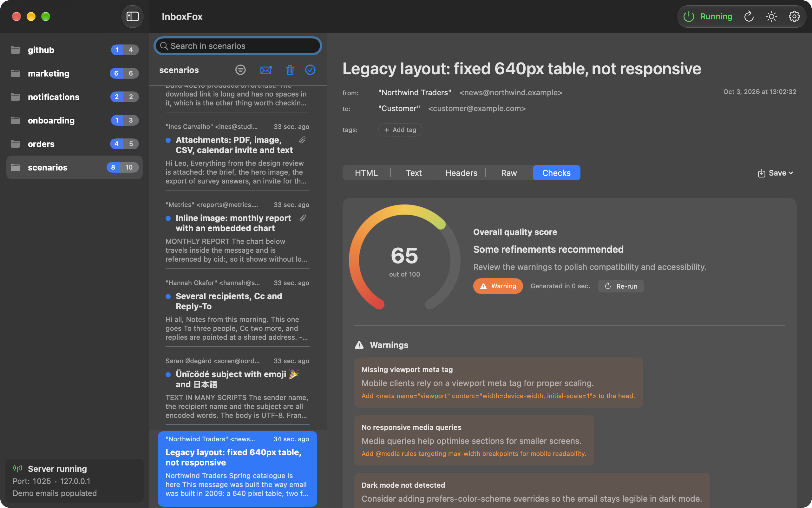812x508 pixels.
Task: Select the scenarios folder
Action: pyautogui.click(x=75, y=167)
